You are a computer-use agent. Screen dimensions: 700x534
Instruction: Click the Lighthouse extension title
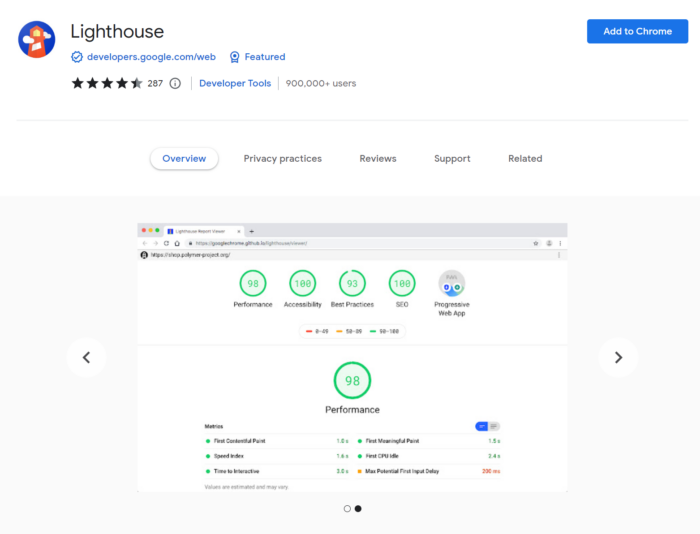pos(117,32)
